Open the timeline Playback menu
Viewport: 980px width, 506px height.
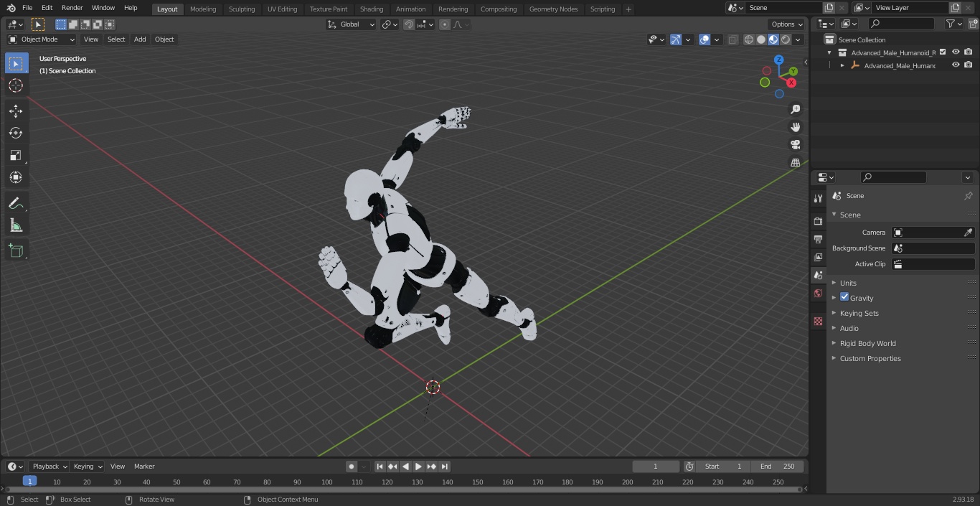coord(49,467)
